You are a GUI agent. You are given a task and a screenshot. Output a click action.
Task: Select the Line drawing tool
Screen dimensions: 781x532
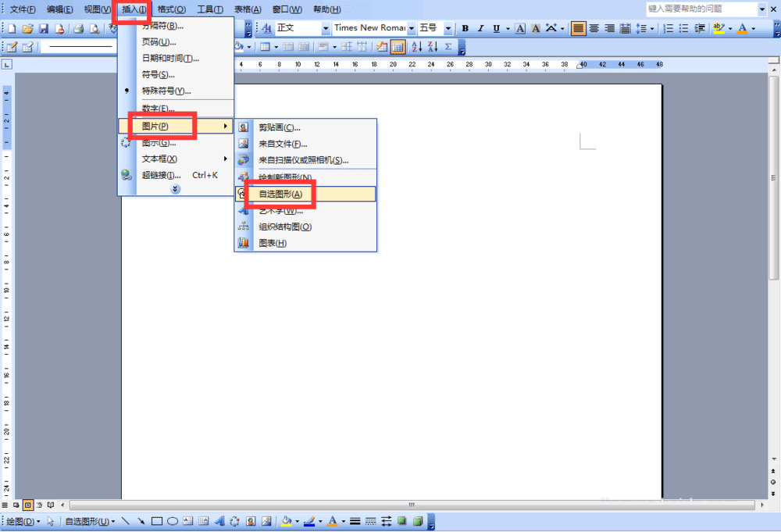pyautogui.click(x=126, y=521)
